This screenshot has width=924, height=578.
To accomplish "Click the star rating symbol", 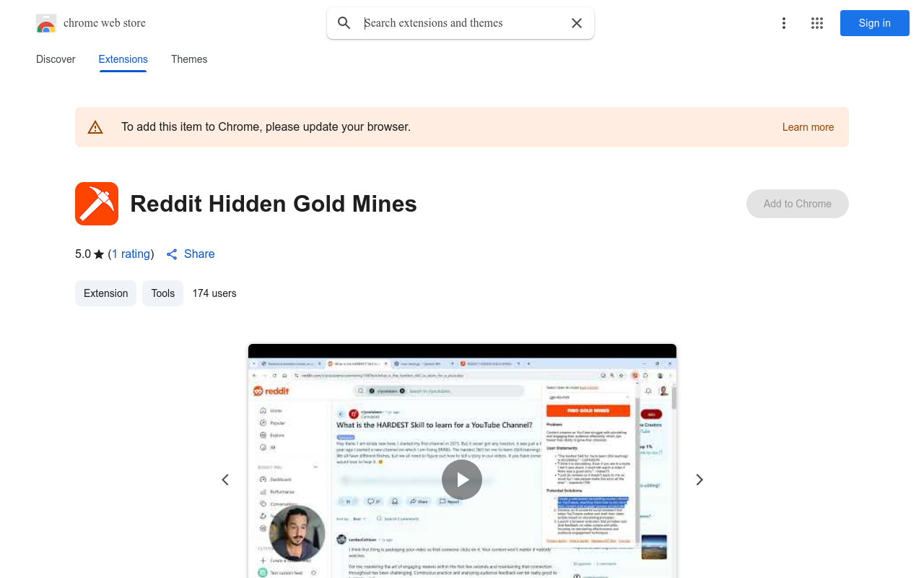I will click(x=98, y=254).
